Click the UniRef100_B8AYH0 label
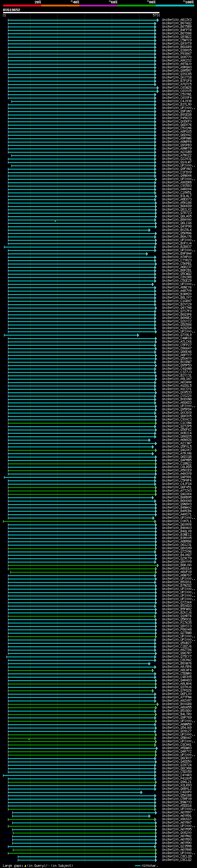The width and height of the screenshot is (197, 868). pos(177,220)
